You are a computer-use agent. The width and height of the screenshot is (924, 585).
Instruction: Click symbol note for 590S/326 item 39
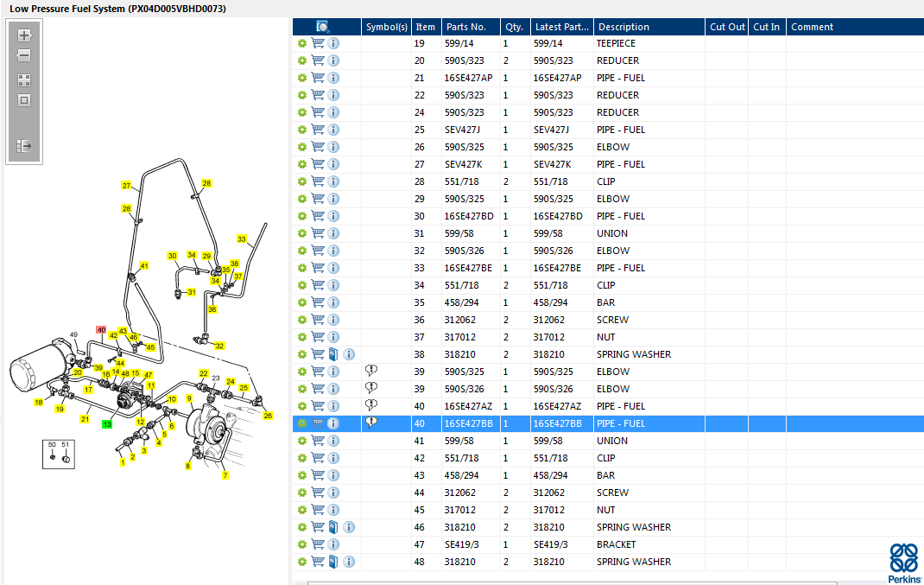click(x=370, y=388)
